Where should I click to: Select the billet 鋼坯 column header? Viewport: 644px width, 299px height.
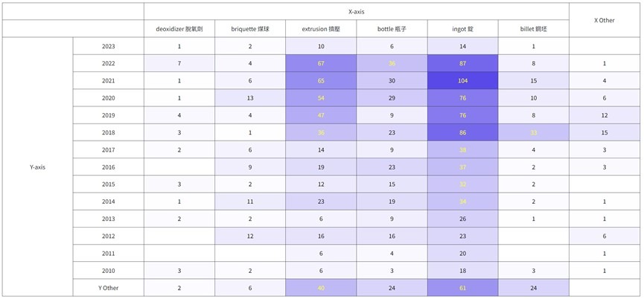(533, 29)
